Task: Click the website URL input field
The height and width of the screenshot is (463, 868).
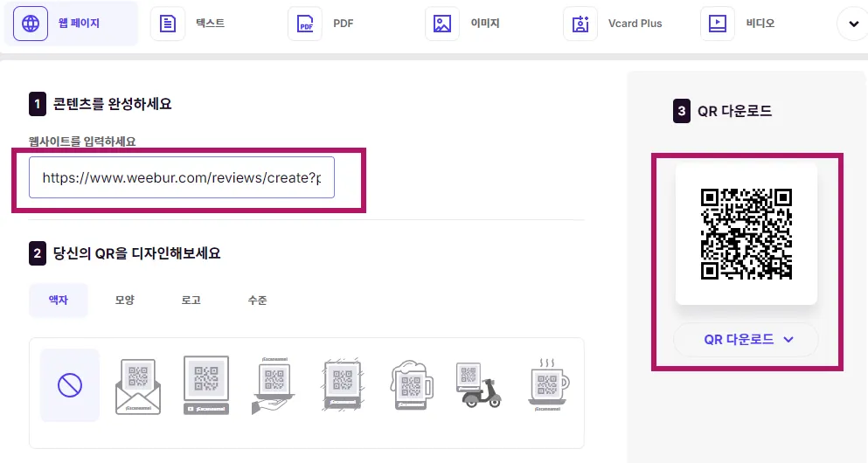Action: [x=182, y=177]
